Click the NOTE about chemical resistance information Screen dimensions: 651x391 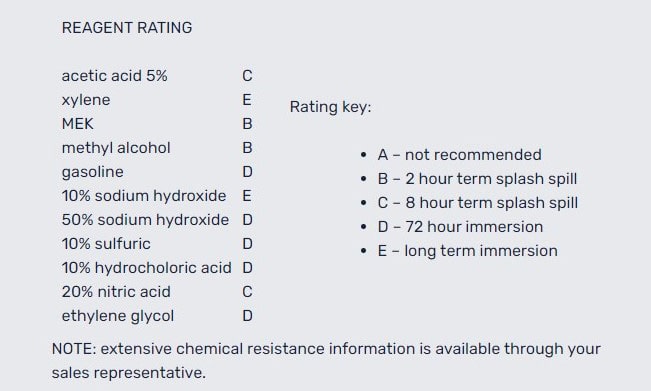326,361
